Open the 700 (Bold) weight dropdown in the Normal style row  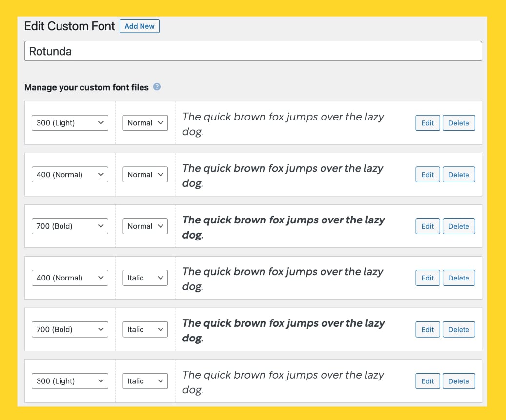(x=70, y=226)
